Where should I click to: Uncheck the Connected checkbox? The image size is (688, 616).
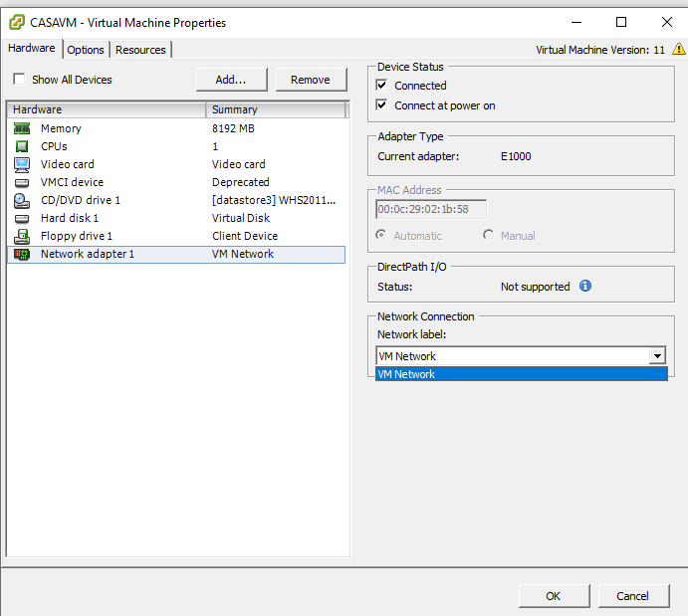[381, 85]
